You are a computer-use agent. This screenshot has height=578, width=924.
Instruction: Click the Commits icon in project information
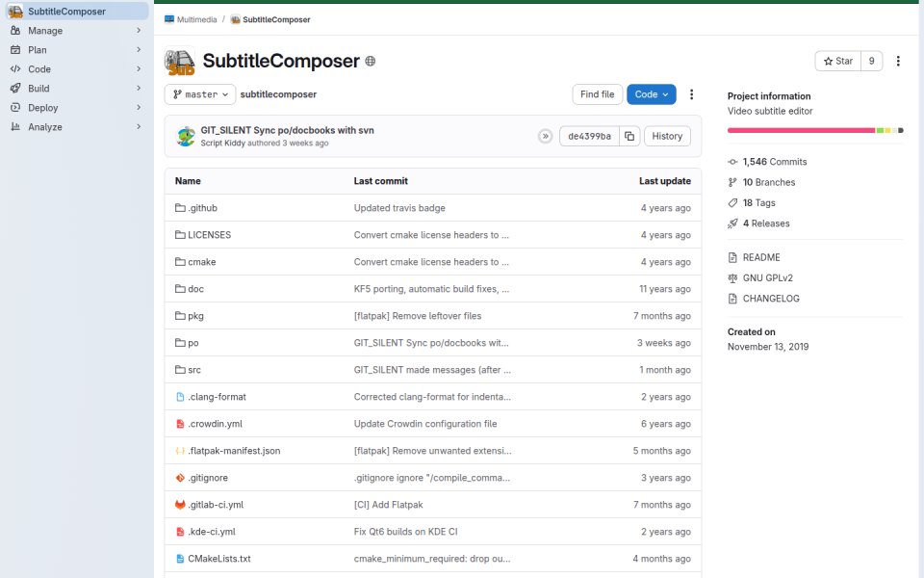[732, 162]
